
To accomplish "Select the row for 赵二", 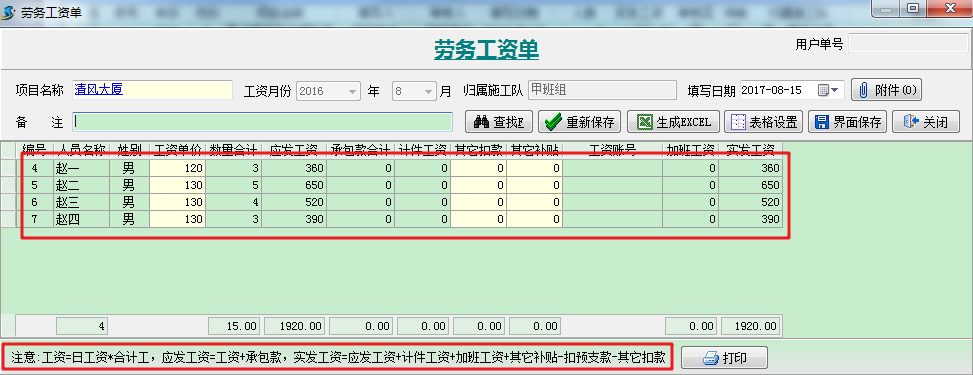I will click(x=400, y=185).
